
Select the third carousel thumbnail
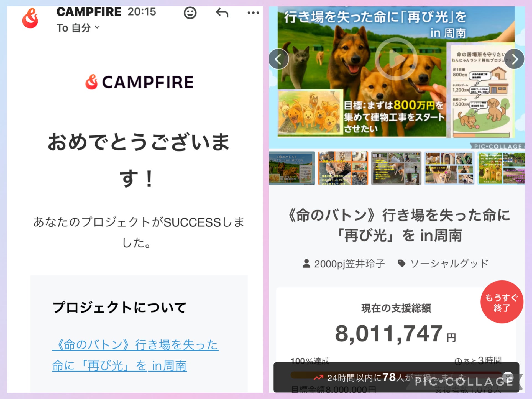click(x=396, y=168)
